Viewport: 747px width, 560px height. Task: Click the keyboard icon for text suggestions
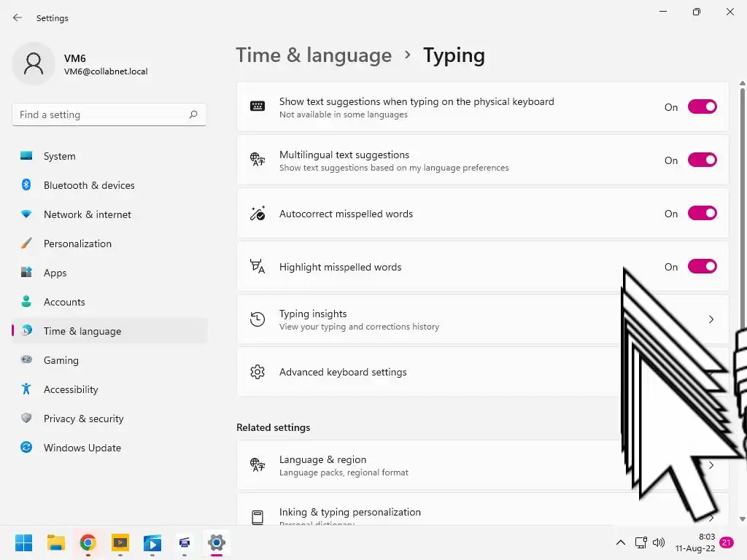point(258,106)
